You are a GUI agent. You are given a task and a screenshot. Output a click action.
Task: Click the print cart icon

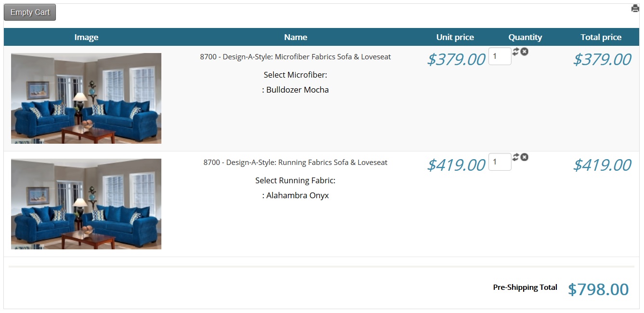coord(635,9)
